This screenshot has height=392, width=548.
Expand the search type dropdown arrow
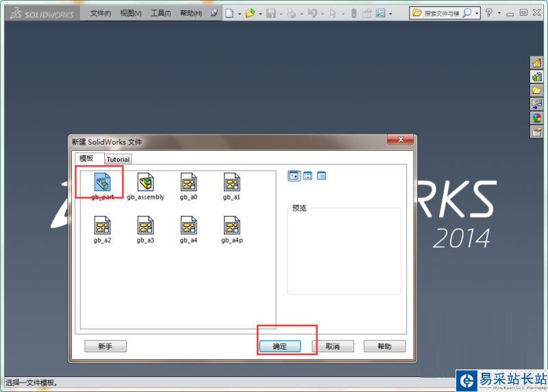[477, 13]
